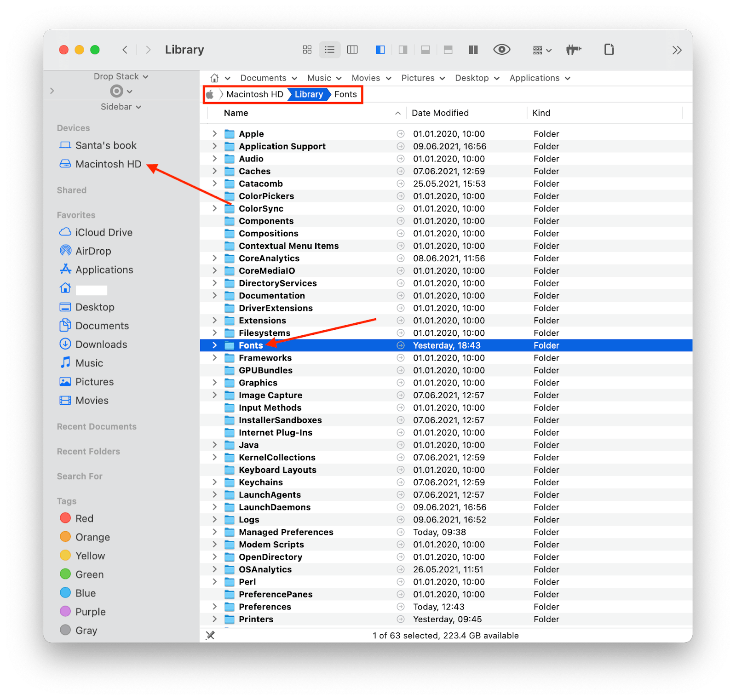Open Pictures in sidebar

coord(86,382)
